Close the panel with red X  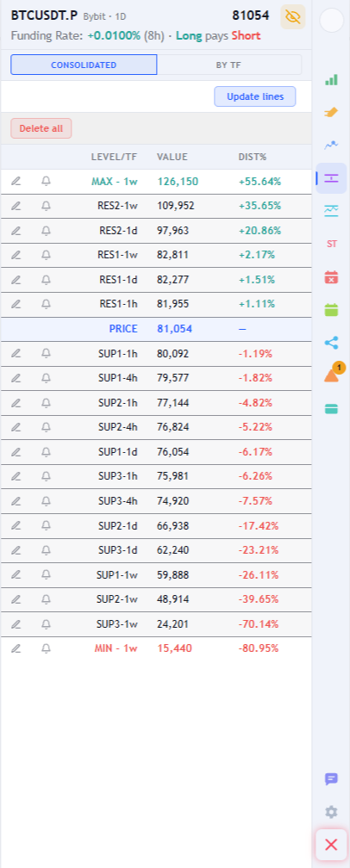[331, 845]
